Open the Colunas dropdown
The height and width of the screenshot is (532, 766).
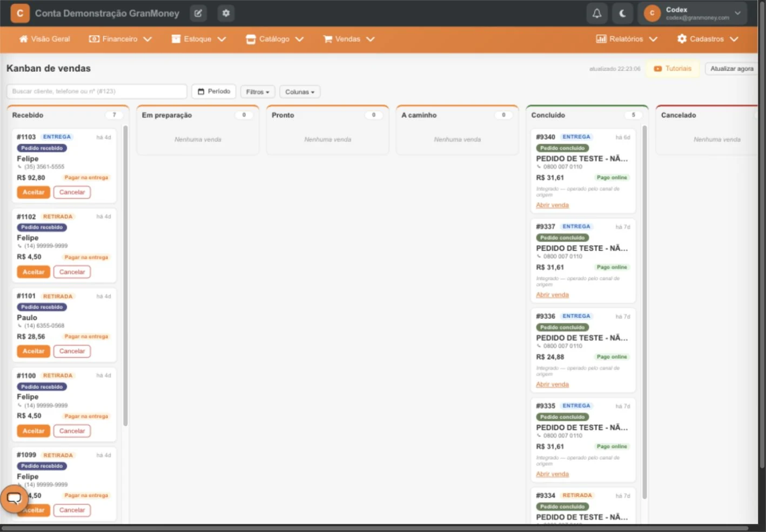pyautogui.click(x=300, y=92)
